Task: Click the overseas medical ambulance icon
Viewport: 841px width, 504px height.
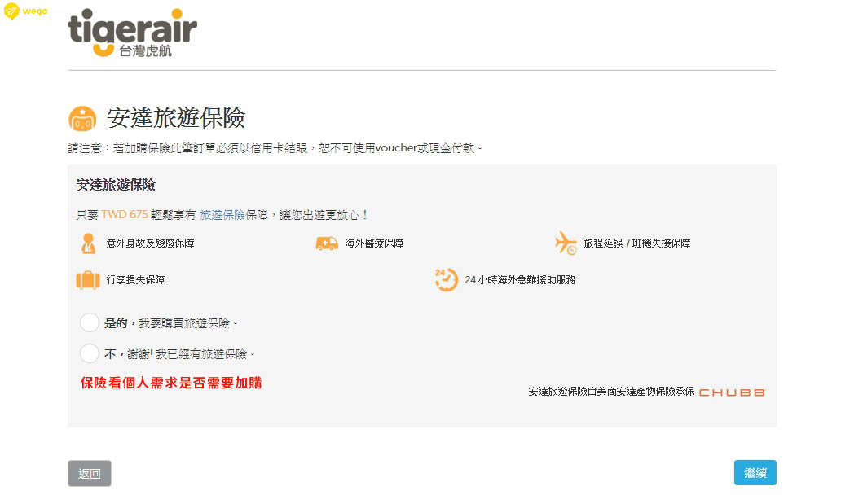Action: [x=327, y=243]
